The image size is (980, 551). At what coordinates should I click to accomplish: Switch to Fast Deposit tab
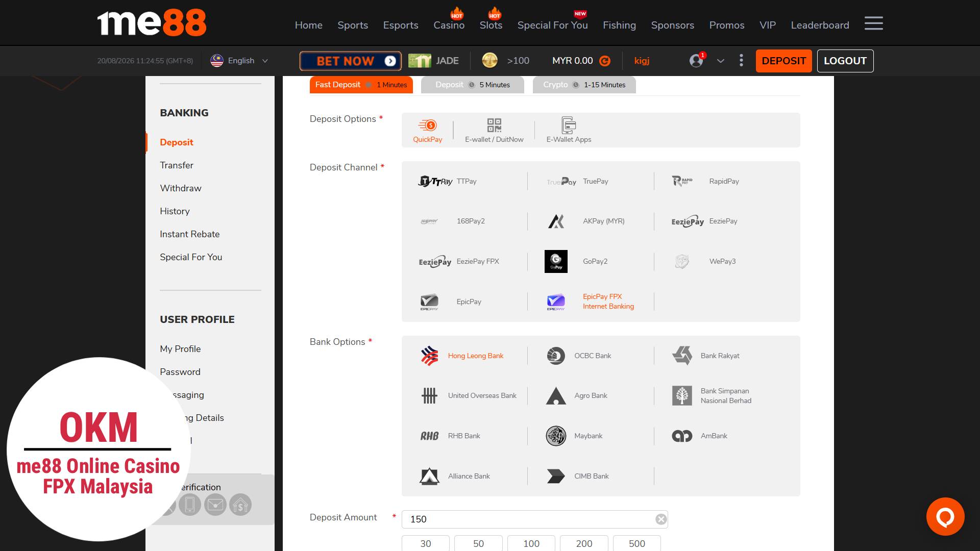coord(361,85)
